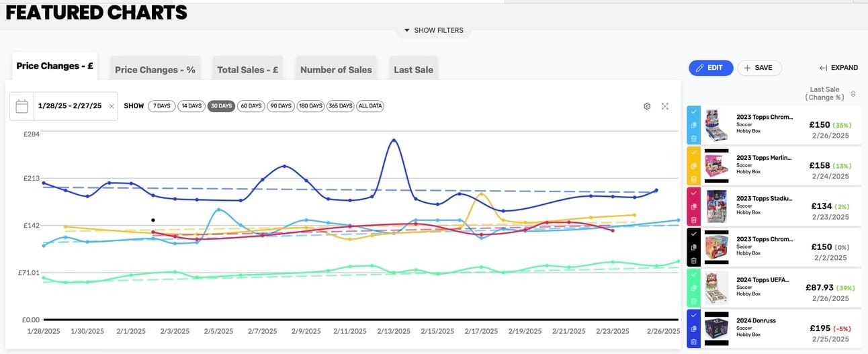The width and height of the screenshot is (868, 354).
Task: Switch to the Total Sales - £ tab
Action: [x=248, y=70]
